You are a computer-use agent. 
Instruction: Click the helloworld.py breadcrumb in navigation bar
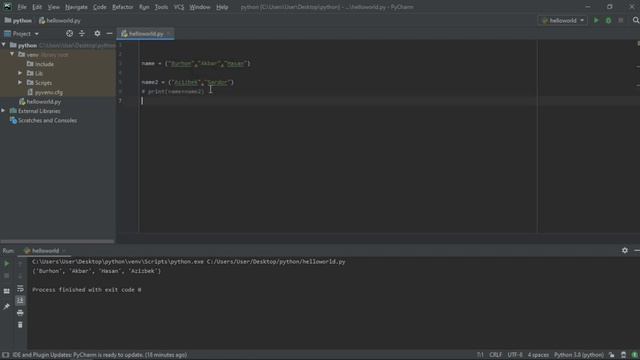point(60,20)
